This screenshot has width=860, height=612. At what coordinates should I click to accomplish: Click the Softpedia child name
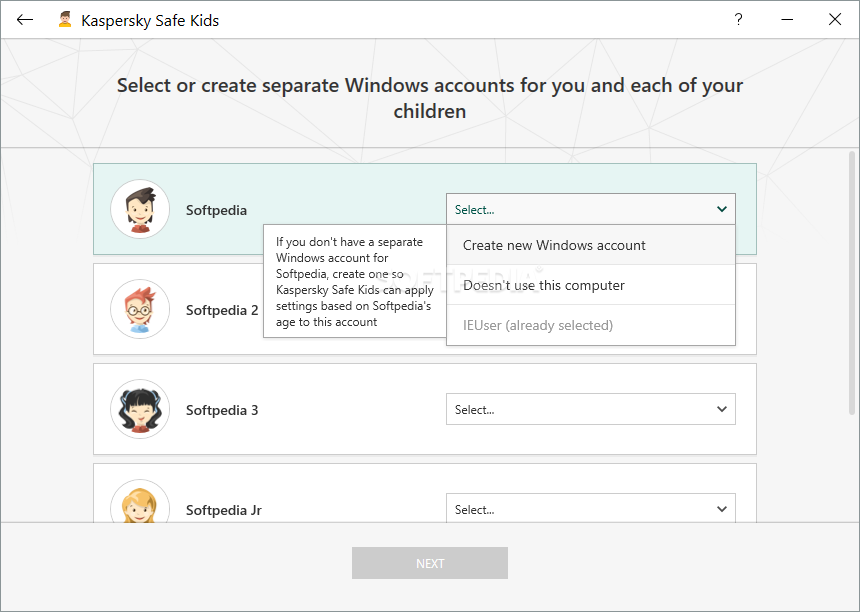[216, 210]
